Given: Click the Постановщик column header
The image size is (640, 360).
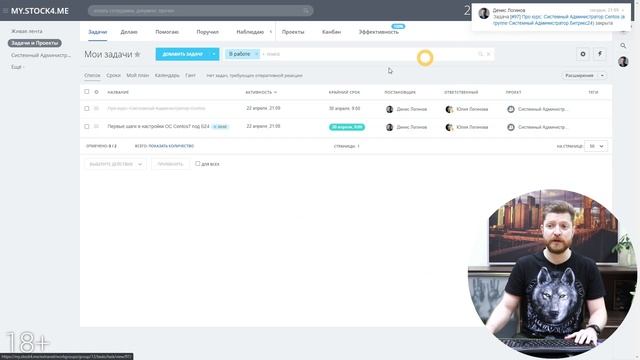Looking at the screenshot, I should click(x=400, y=92).
